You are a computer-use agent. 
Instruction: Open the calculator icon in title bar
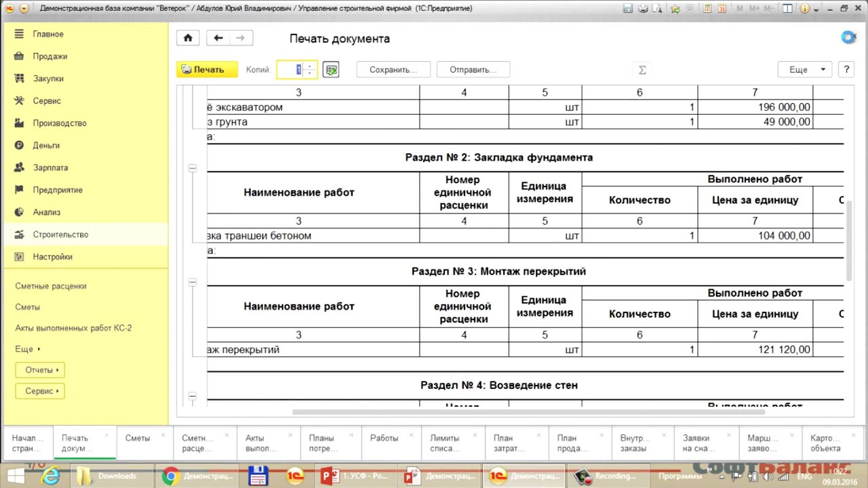(707, 9)
